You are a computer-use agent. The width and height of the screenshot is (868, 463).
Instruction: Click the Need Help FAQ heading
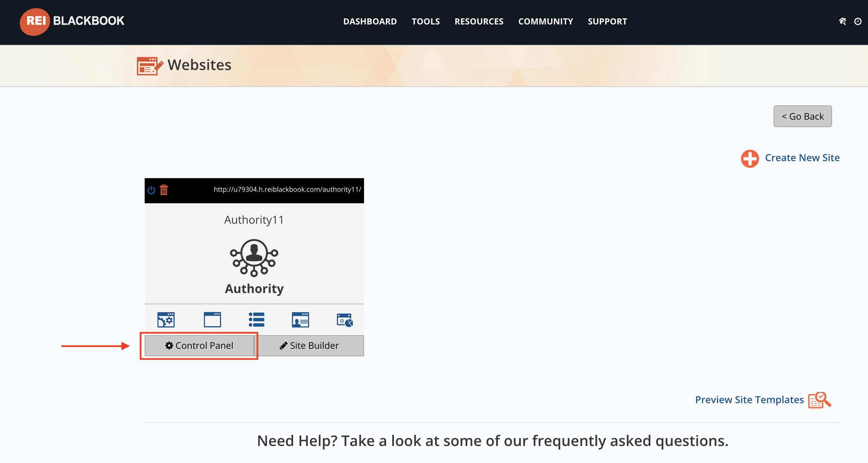493,441
